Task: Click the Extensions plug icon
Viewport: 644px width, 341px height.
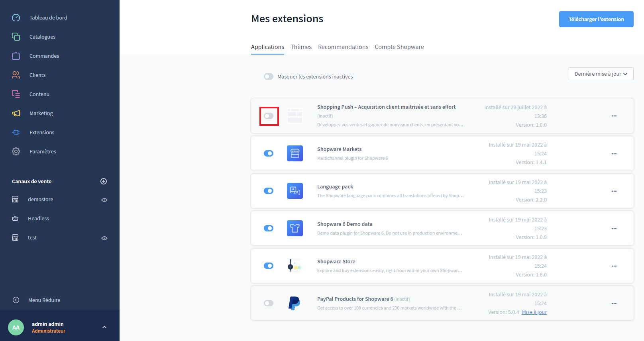Action: (x=16, y=132)
